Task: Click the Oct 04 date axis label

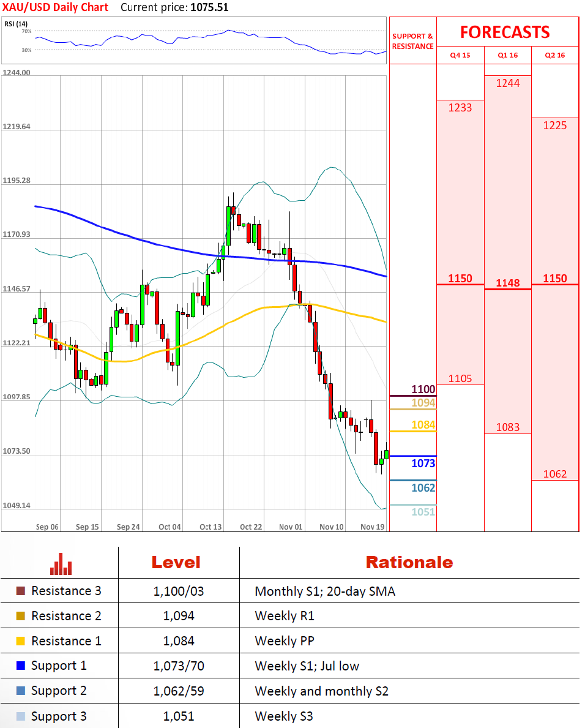Action: coord(170,527)
